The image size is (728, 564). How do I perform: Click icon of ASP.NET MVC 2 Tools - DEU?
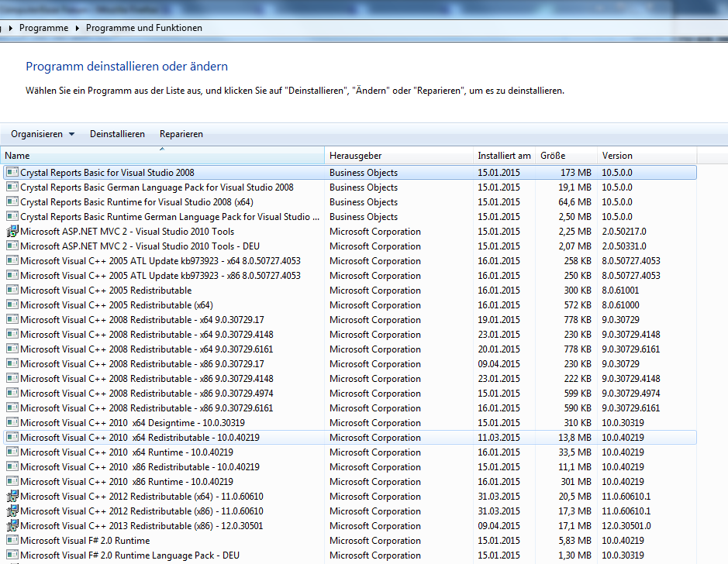tap(12, 246)
